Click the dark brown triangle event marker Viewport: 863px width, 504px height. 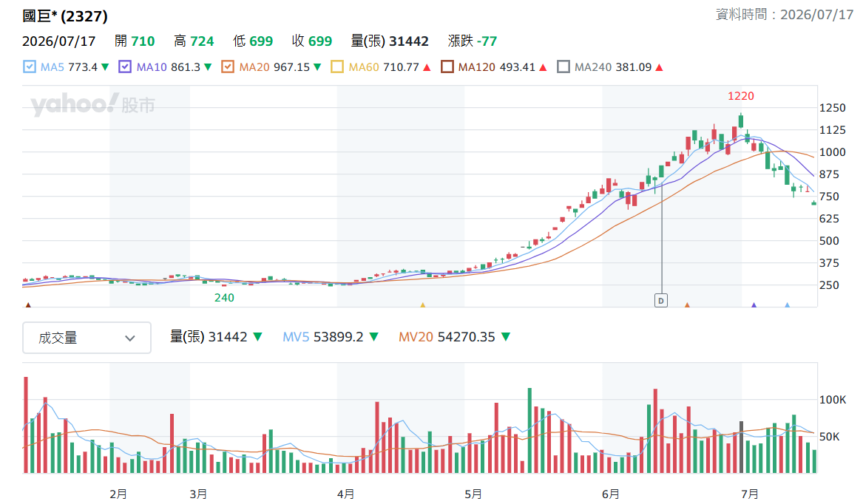(28, 304)
